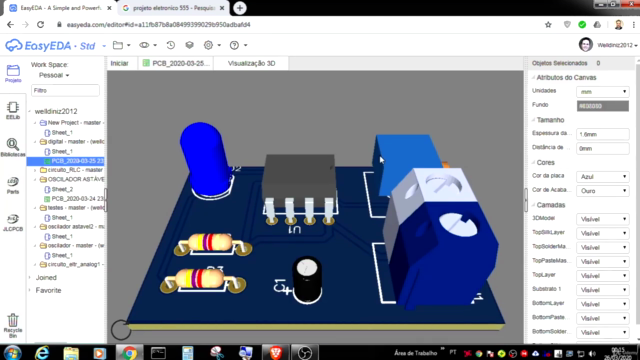The image size is (640, 360).
Task: Toggle Substrato 1 visibility dropdown
Action: click(x=602, y=290)
